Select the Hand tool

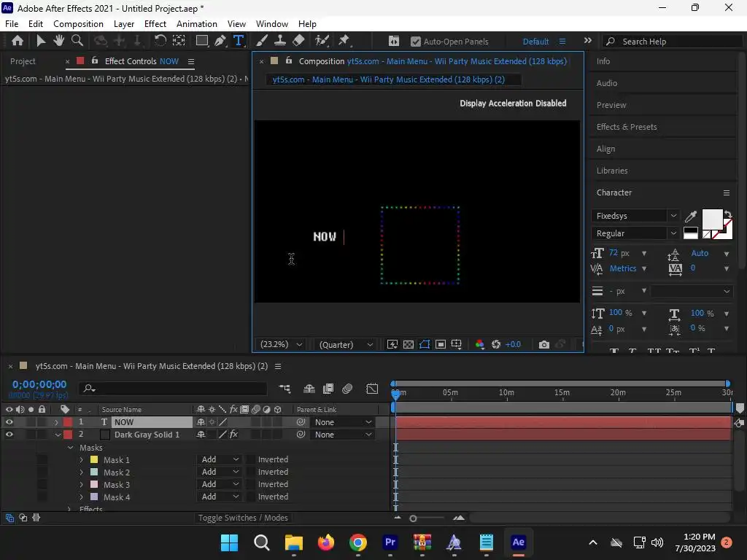[58, 41]
